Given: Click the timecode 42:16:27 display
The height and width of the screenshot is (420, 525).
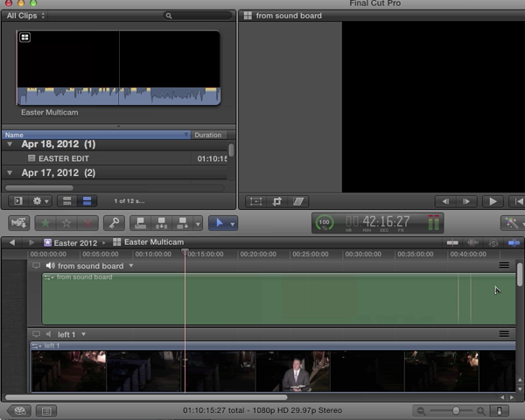Looking at the screenshot, I should click(386, 221).
